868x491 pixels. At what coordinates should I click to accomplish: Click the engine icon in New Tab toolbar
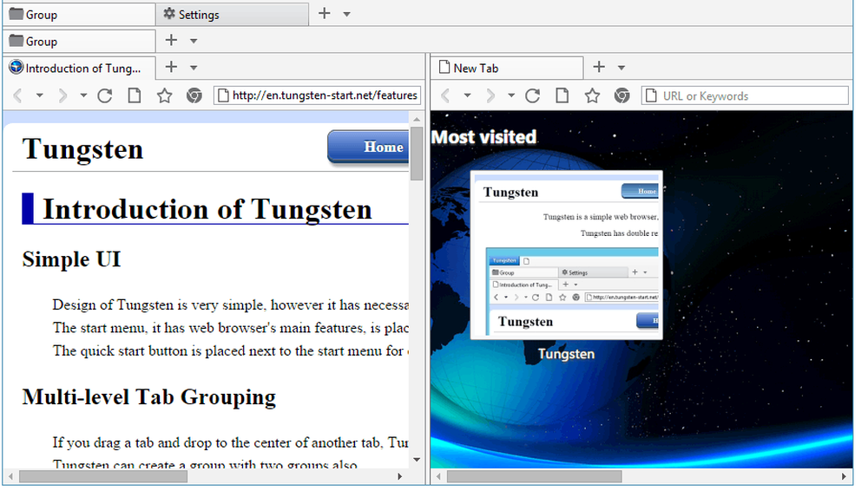tap(622, 96)
